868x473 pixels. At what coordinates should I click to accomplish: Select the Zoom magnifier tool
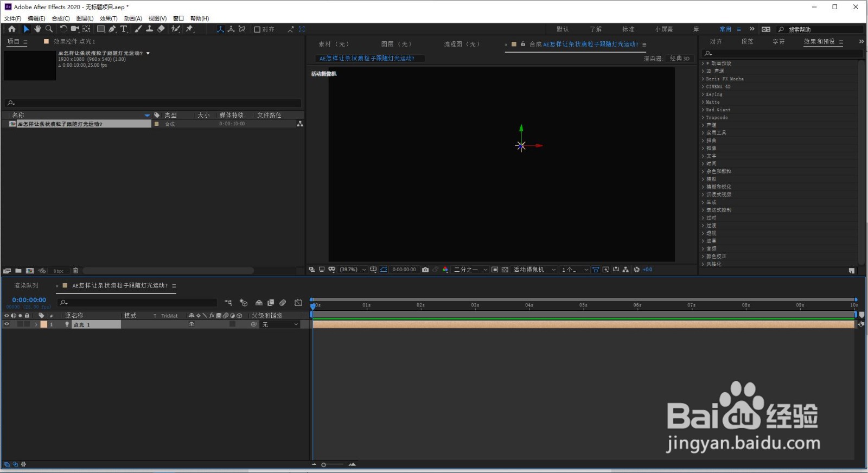(x=49, y=29)
